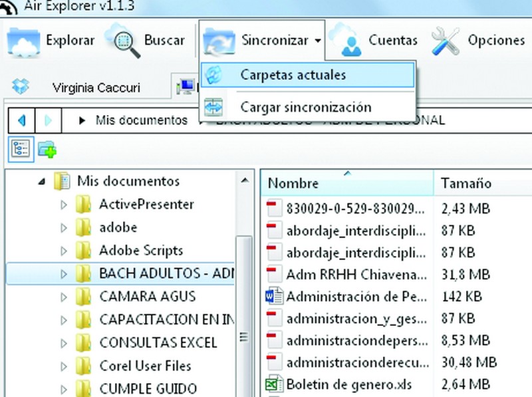Image resolution: width=532 pixels, height=397 pixels.
Task: Expand the Adobe Scripts folder
Action: click(x=63, y=251)
